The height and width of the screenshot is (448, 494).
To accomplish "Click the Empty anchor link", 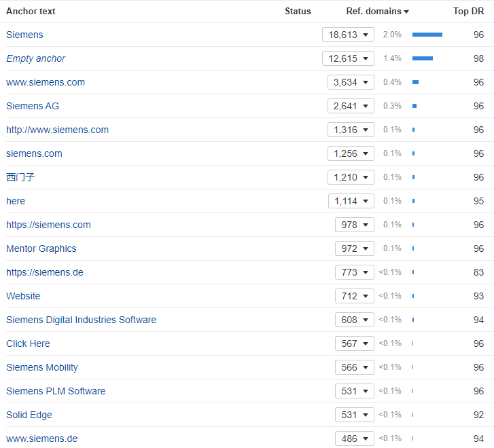I will click(36, 58).
